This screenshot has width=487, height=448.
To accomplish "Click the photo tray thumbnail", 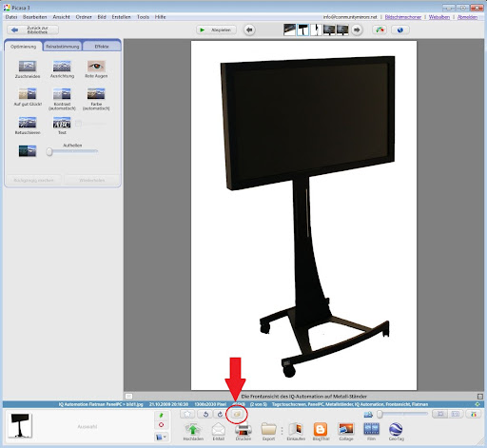I will (x=20, y=425).
